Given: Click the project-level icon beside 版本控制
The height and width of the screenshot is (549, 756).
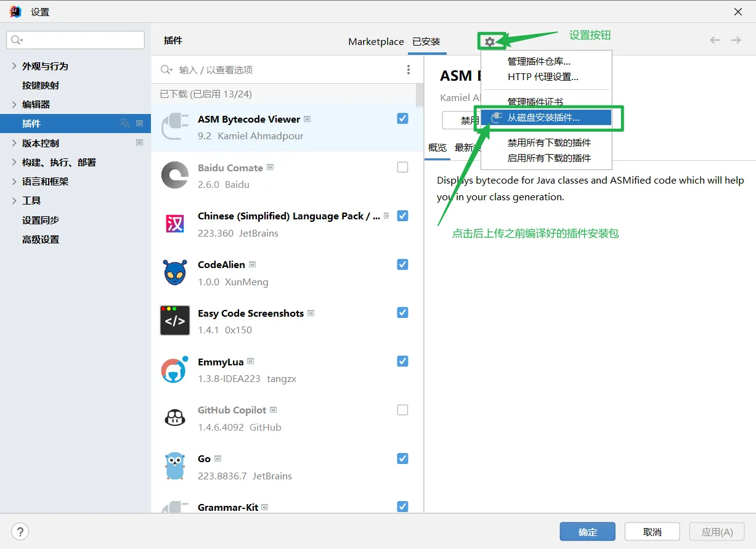Looking at the screenshot, I should pyautogui.click(x=139, y=143).
